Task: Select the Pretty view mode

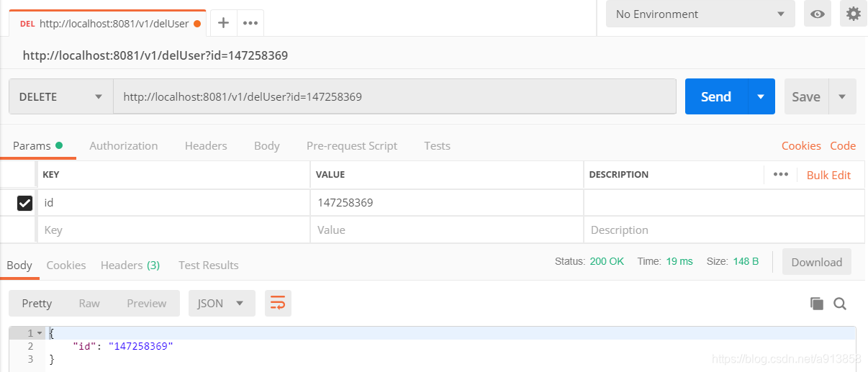Action: [x=37, y=303]
